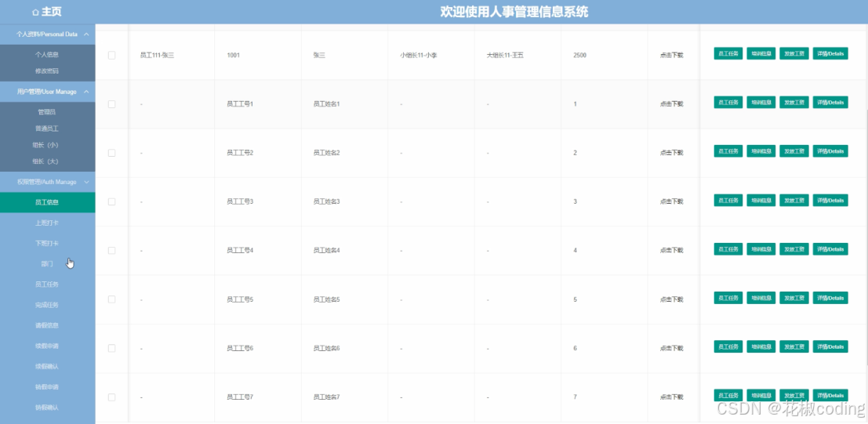
Task: Click 发放工资 button in 张三 row
Action: pos(794,54)
